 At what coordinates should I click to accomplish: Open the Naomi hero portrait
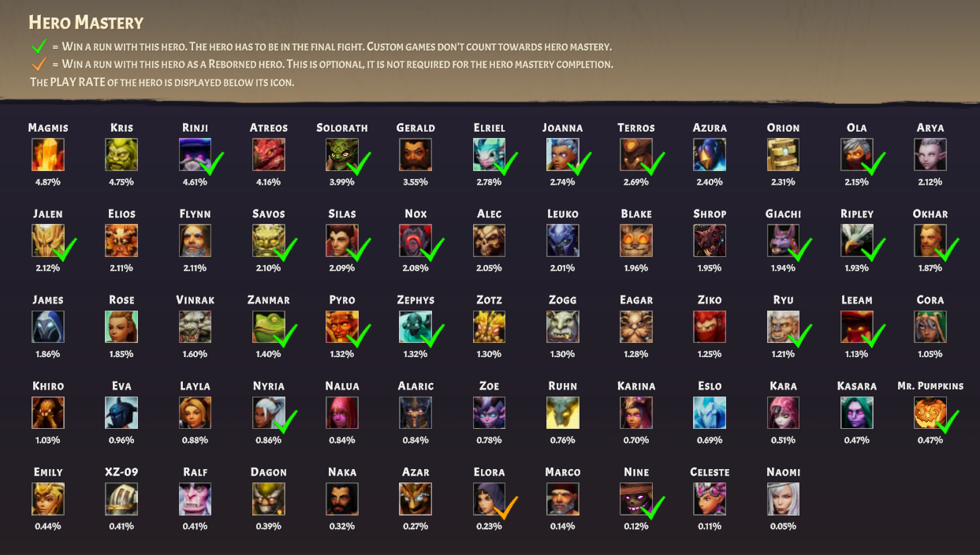coord(783,498)
